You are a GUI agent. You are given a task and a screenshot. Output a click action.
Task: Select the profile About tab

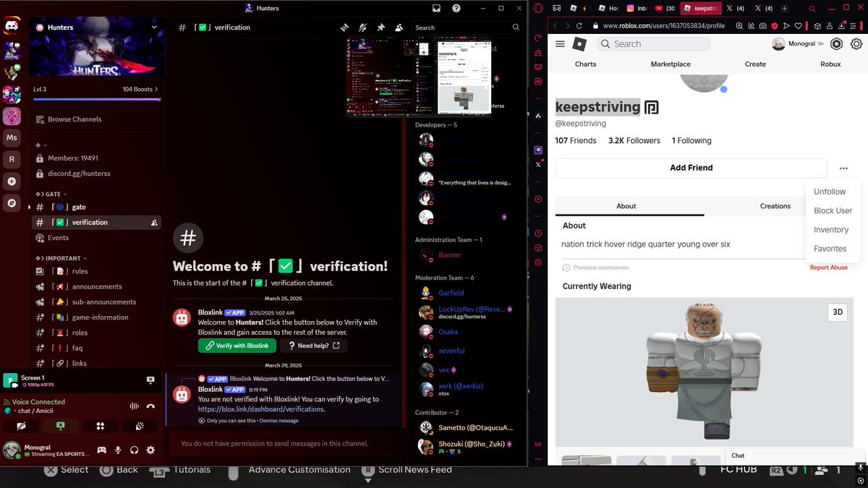tap(626, 206)
